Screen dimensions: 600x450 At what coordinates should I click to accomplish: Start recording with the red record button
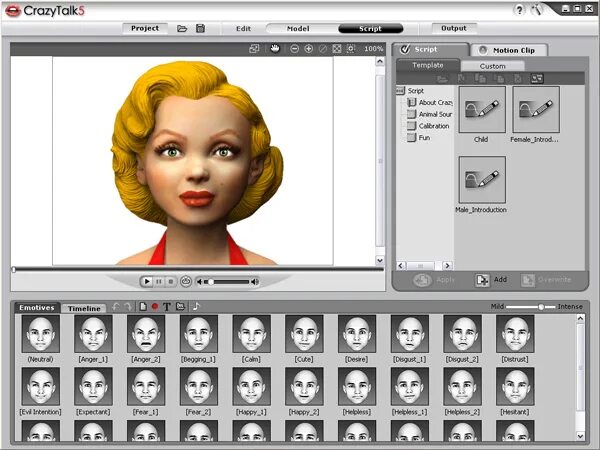click(x=155, y=307)
